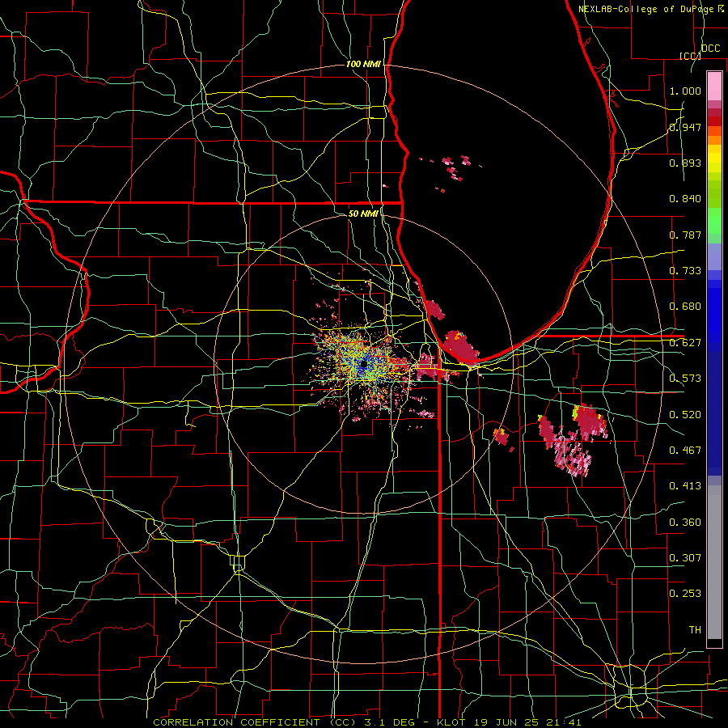Screen dimensions: 728x728
Task: Click the TH threshold label
Action: pyautogui.click(x=695, y=630)
